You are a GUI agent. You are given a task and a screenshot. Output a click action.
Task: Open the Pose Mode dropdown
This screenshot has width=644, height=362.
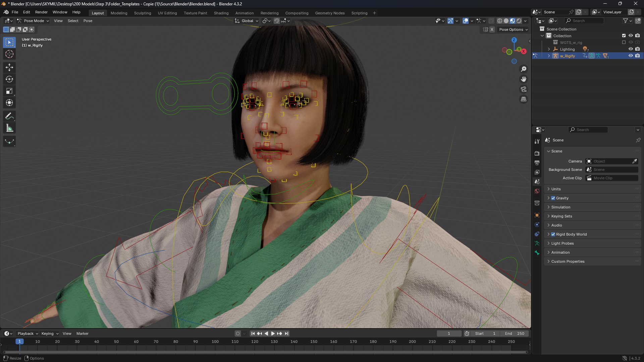click(x=33, y=21)
